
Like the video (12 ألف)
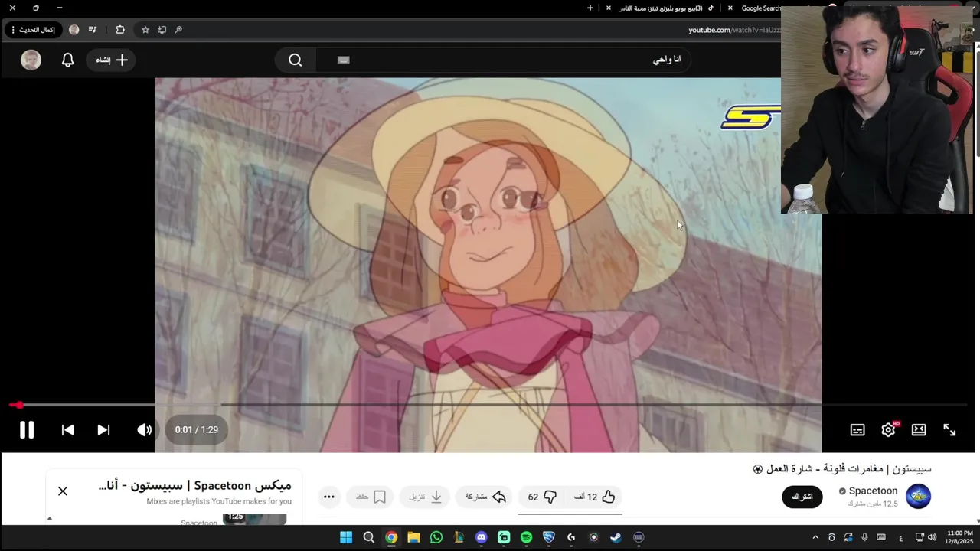595,497
